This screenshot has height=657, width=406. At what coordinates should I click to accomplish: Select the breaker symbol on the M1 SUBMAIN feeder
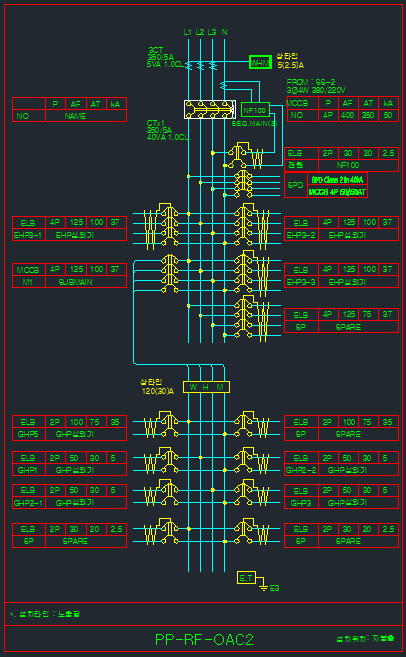tap(169, 272)
